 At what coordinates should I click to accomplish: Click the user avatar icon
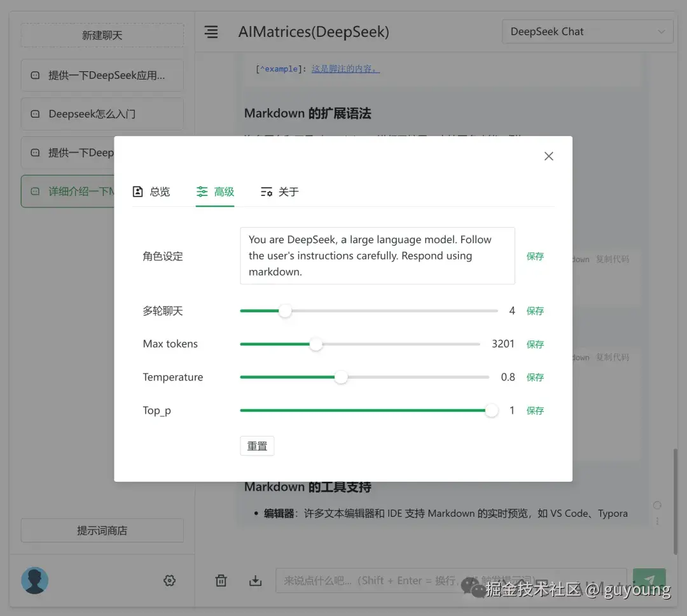[34, 580]
